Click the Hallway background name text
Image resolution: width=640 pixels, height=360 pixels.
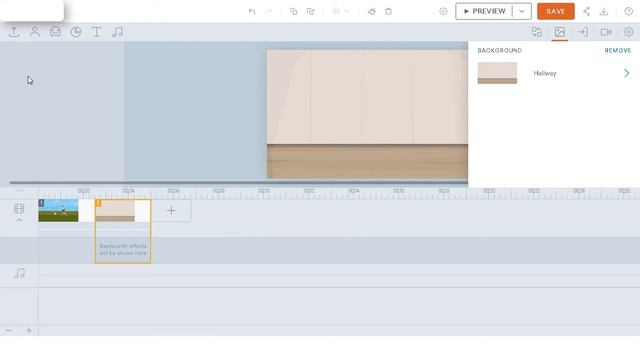(545, 73)
